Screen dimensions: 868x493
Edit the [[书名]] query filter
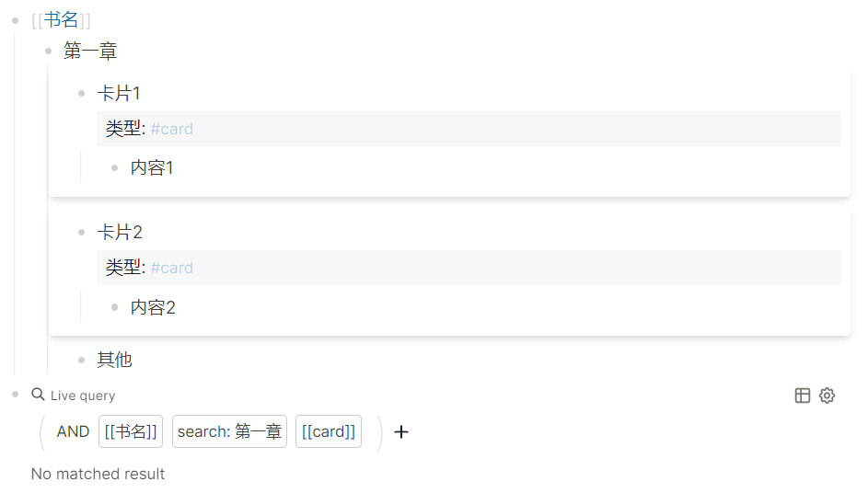tap(131, 431)
